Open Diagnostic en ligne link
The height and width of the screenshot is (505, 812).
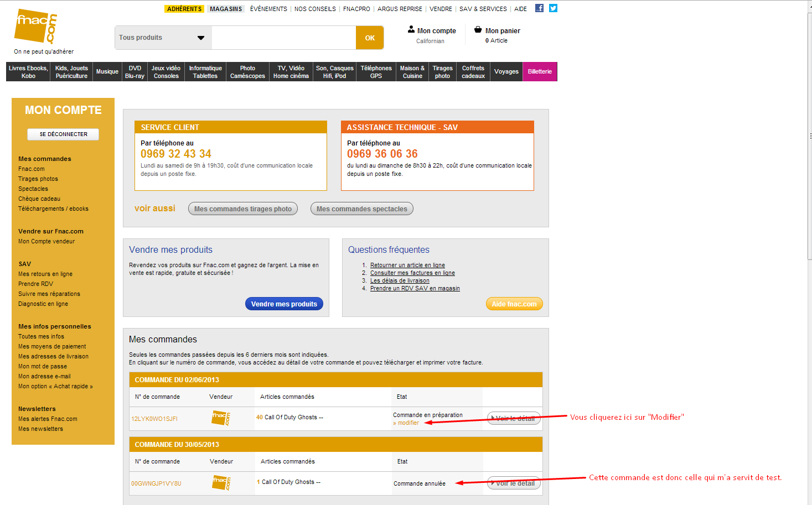pos(43,304)
